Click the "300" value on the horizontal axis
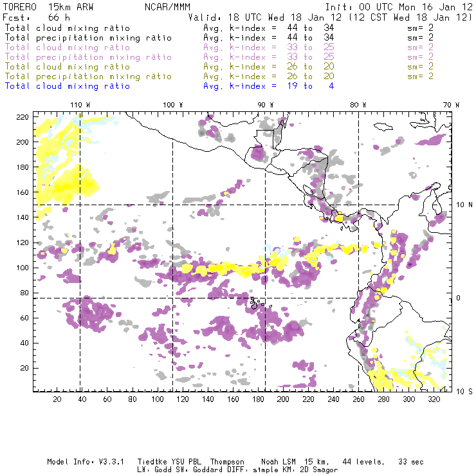 click(x=409, y=399)
